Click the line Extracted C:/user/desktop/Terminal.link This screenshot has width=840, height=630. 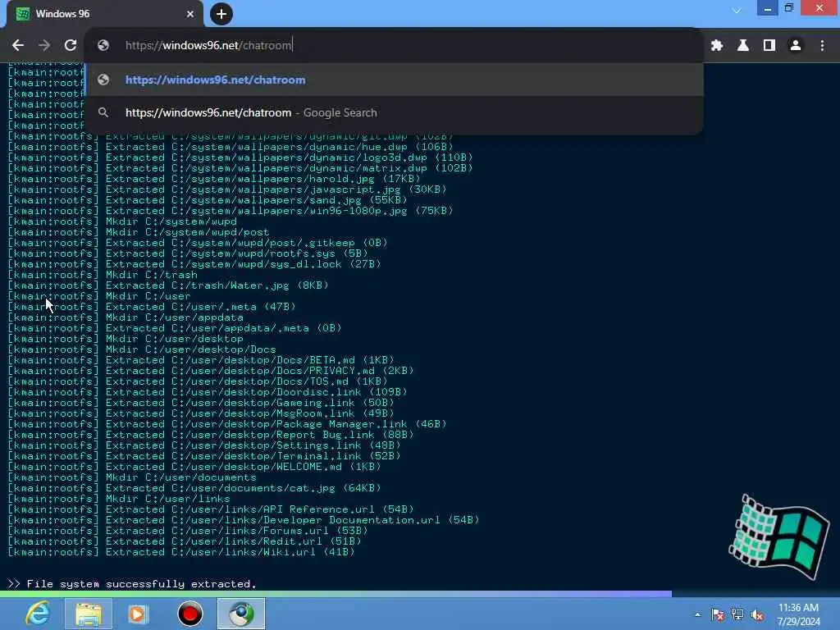tap(204, 456)
